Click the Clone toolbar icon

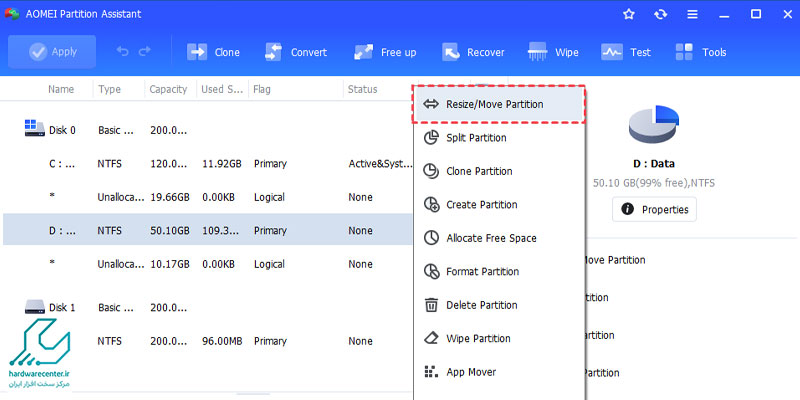point(198,52)
